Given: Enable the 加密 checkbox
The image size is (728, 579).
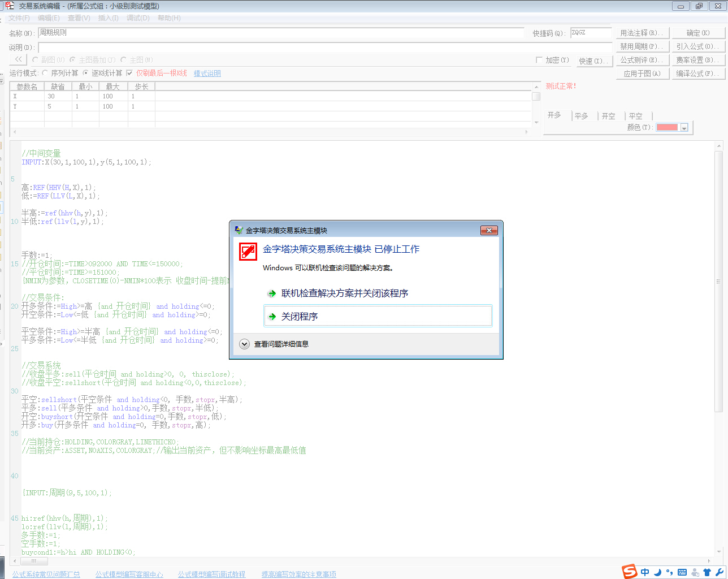Looking at the screenshot, I should (539, 60).
